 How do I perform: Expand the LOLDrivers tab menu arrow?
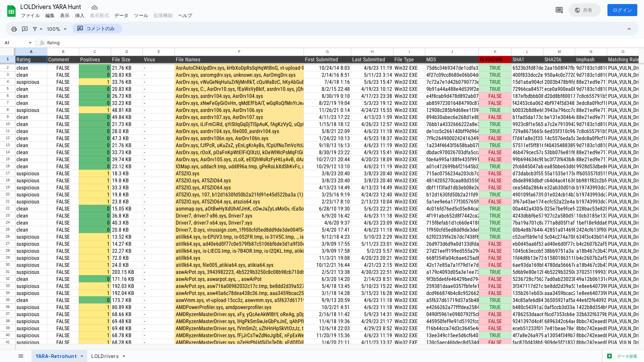(x=124, y=356)
